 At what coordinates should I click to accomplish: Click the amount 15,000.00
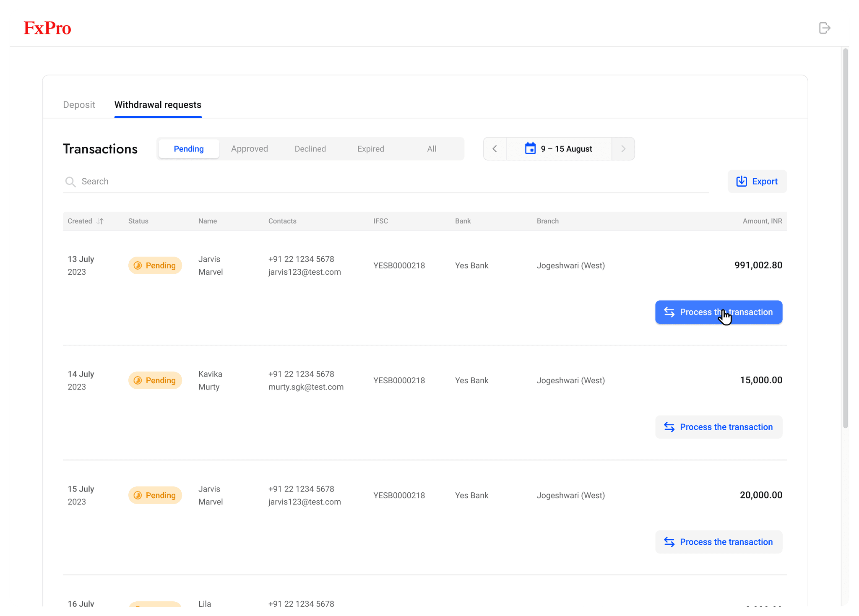[761, 380]
